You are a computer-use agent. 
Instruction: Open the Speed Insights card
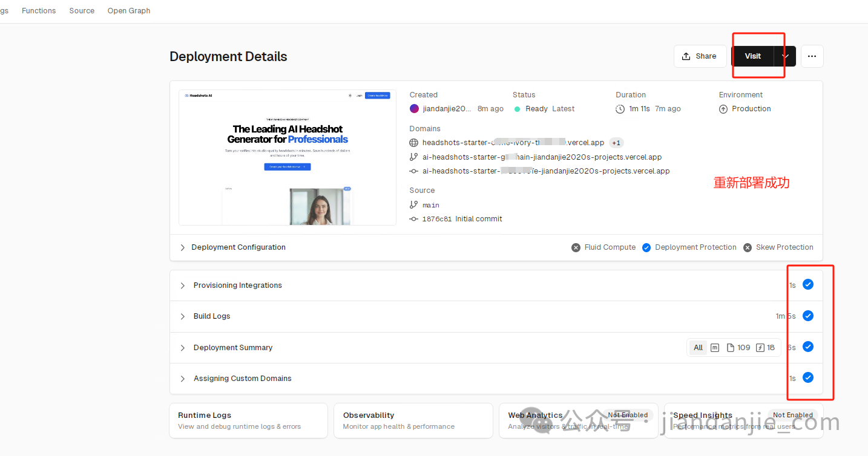[743, 421]
